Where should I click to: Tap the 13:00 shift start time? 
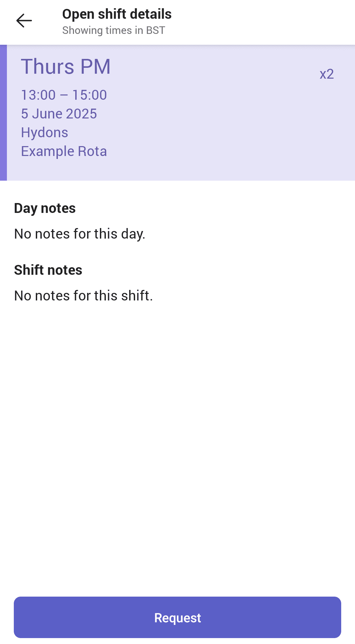(x=38, y=95)
